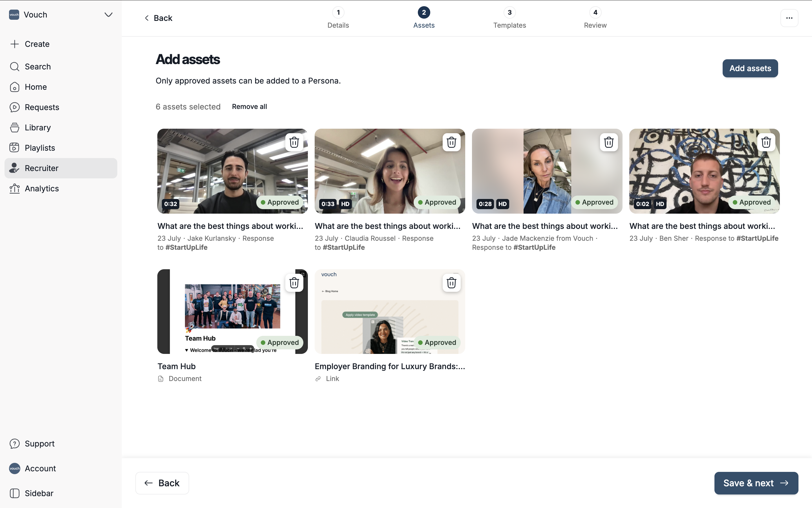Click Approved badge on Team Hub document
812x508 pixels.
pyautogui.click(x=280, y=343)
